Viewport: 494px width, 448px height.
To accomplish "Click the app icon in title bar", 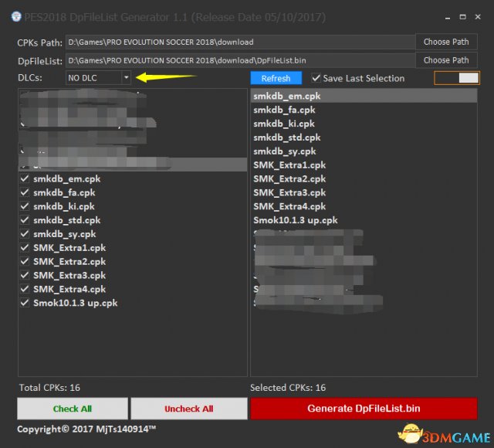I will (x=16, y=16).
